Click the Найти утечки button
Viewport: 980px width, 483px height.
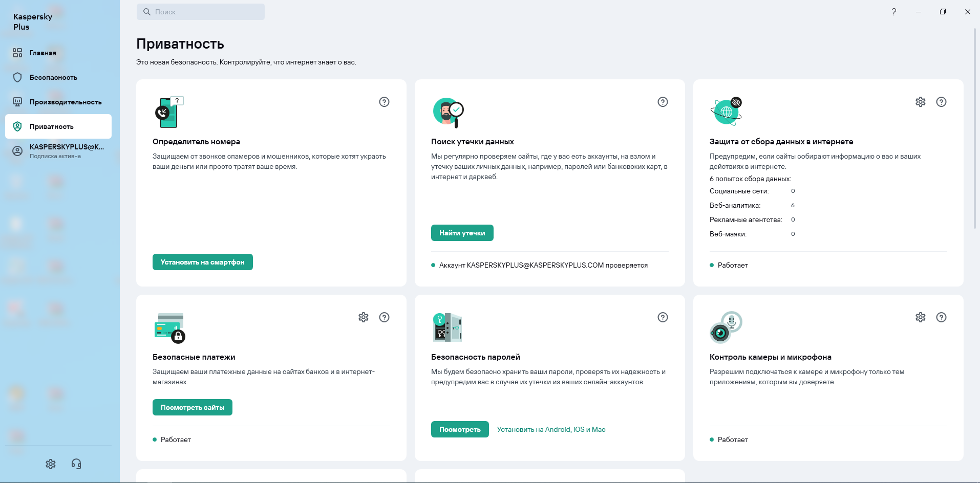[x=462, y=233]
